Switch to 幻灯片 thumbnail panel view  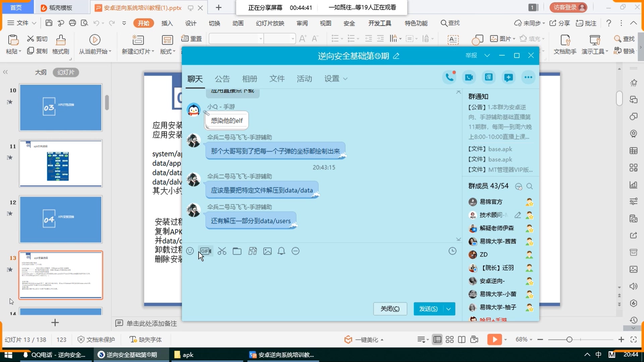point(66,72)
